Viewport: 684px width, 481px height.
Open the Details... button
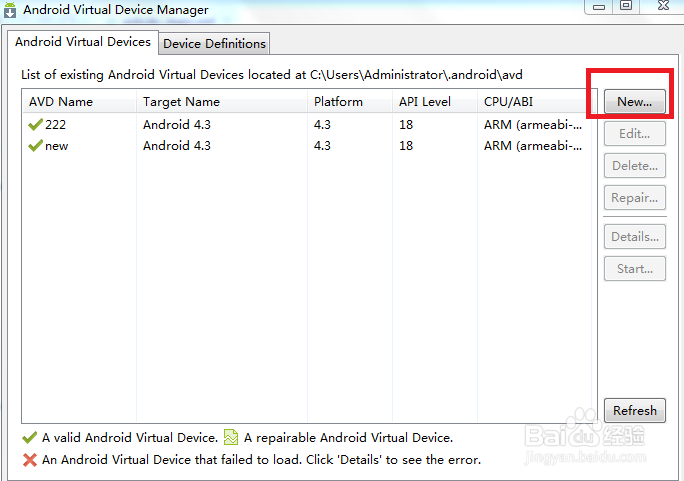pos(635,237)
